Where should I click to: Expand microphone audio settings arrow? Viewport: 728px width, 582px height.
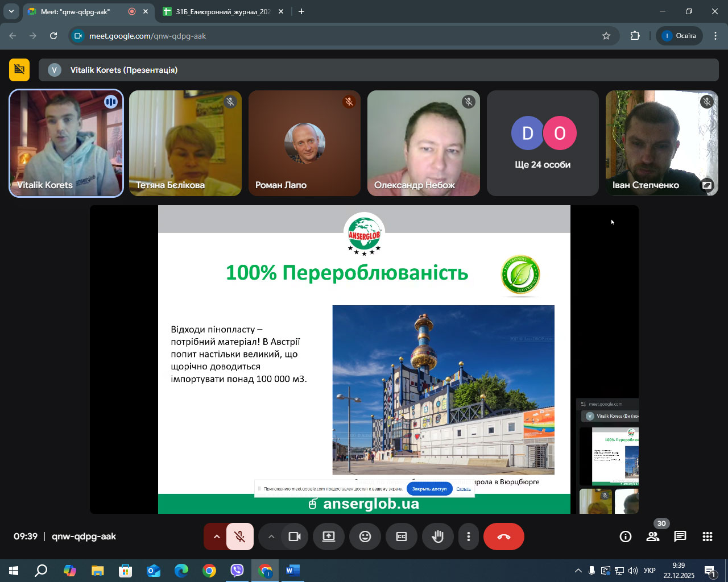click(216, 537)
